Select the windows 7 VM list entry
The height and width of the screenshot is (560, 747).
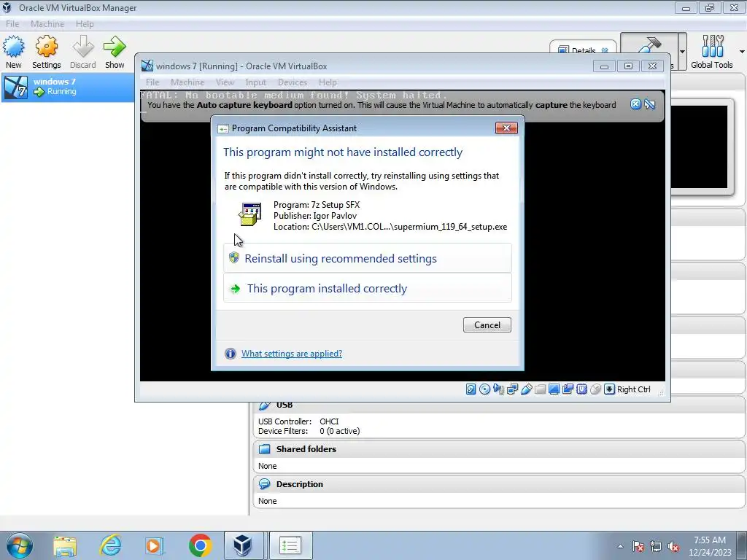point(67,87)
